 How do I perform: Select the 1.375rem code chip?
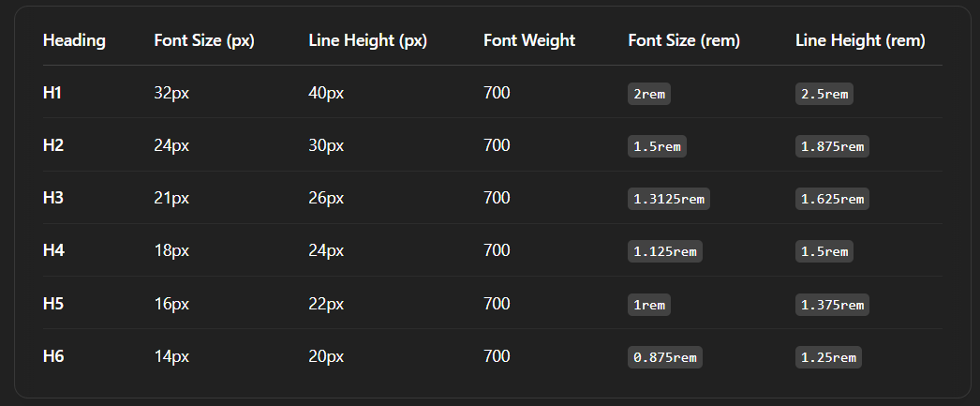point(832,305)
